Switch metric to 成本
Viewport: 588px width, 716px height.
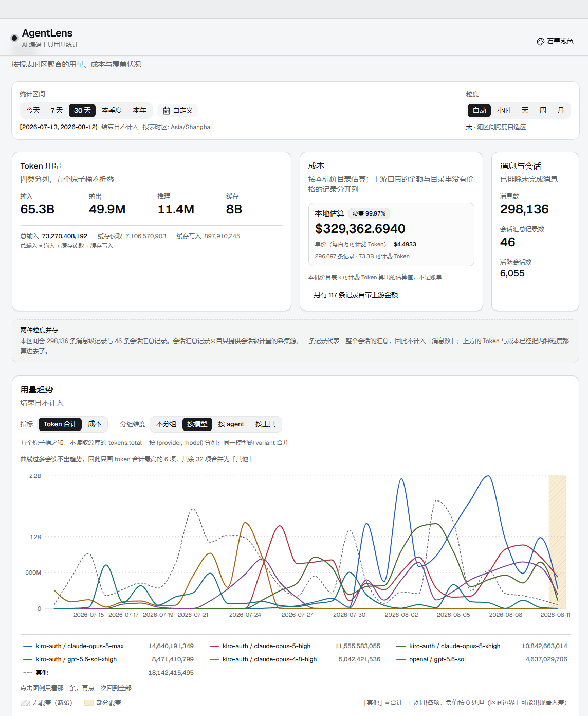[95, 424]
